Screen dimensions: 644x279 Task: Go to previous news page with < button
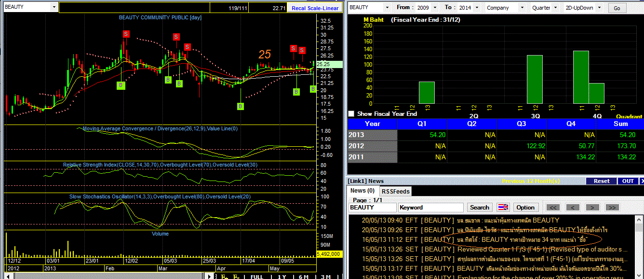(x=573, y=208)
